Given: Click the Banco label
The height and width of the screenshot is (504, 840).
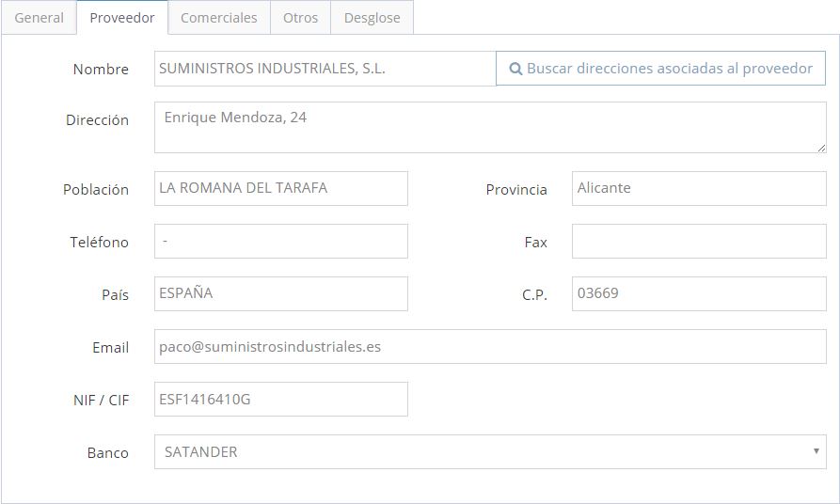Looking at the screenshot, I should point(107,452).
